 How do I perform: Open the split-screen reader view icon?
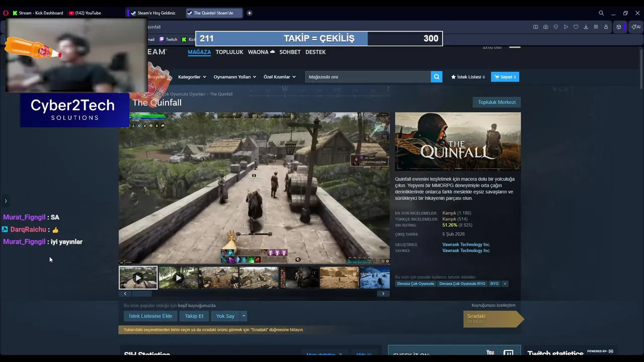click(535, 27)
